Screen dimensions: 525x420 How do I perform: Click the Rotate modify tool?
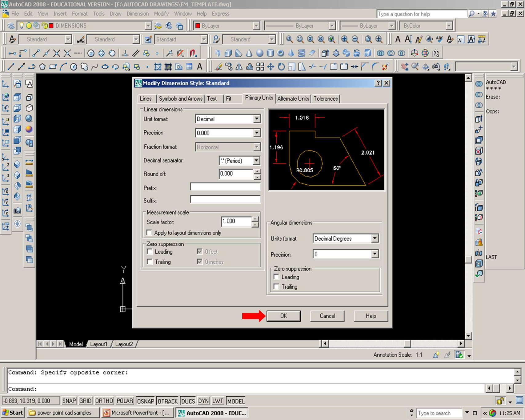281,66
